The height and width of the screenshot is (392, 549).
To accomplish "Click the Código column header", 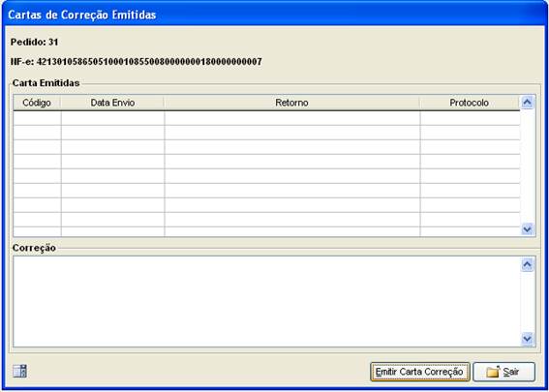I will click(x=37, y=103).
